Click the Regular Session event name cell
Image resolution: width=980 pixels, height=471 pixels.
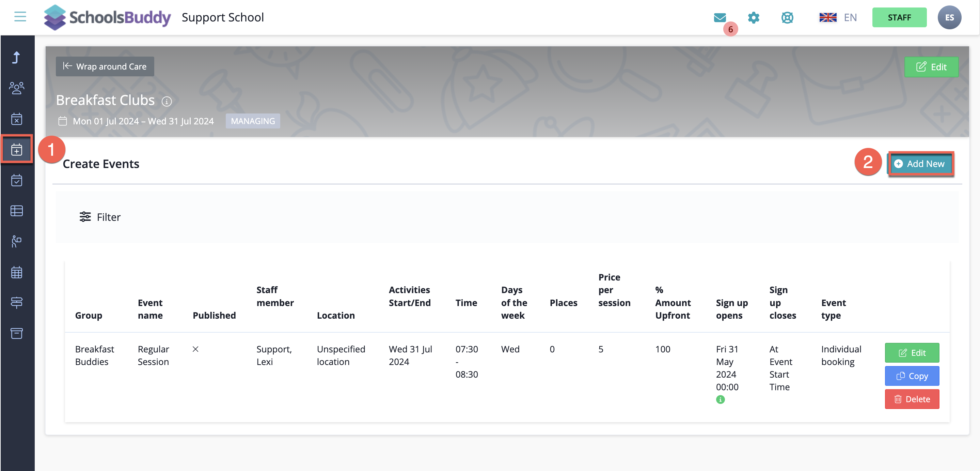153,355
